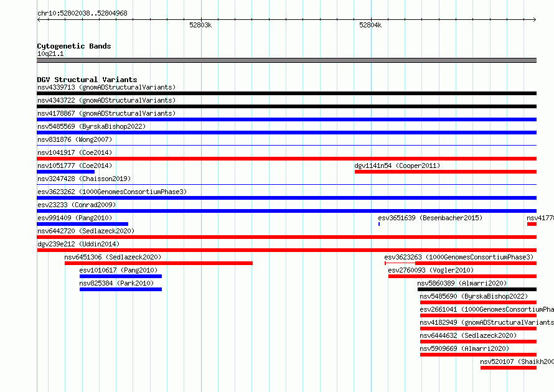Open nsv6442720 (Sedlazeck2020) label

86,231
